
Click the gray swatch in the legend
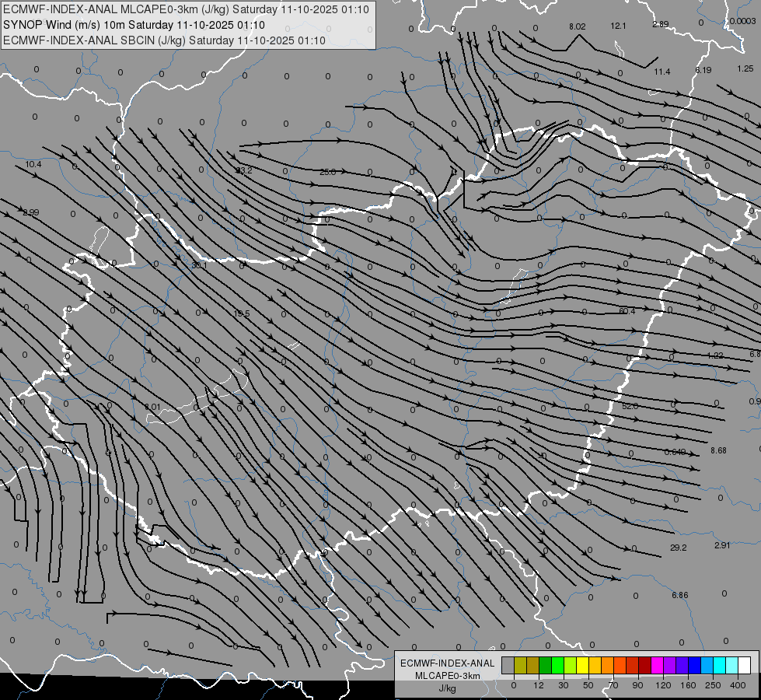[508, 665]
